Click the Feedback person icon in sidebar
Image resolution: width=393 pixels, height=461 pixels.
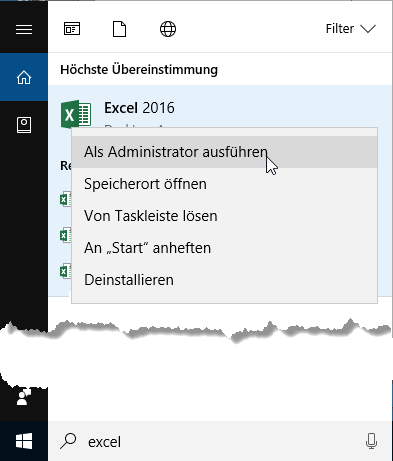click(23, 396)
